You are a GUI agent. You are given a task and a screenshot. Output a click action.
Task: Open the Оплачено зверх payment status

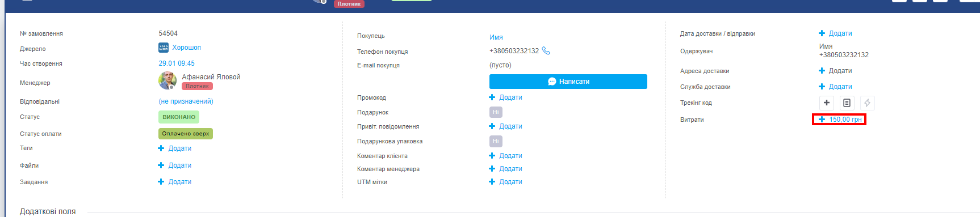click(x=186, y=134)
